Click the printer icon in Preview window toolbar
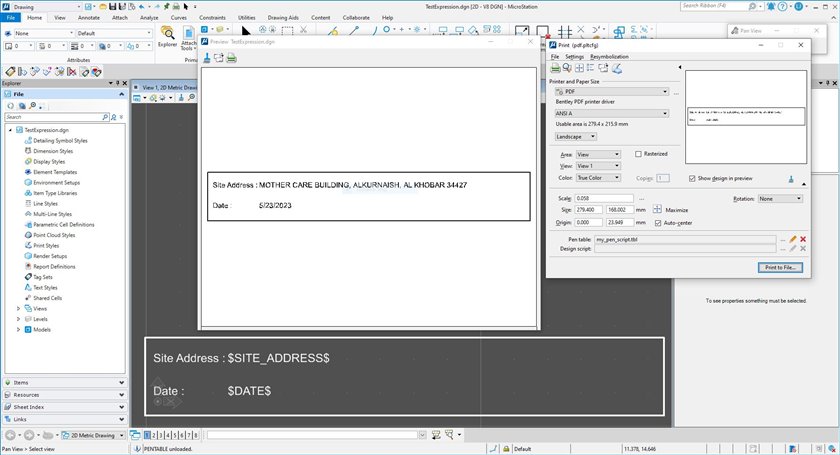The width and height of the screenshot is (840, 455). click(x=231, y=58)
